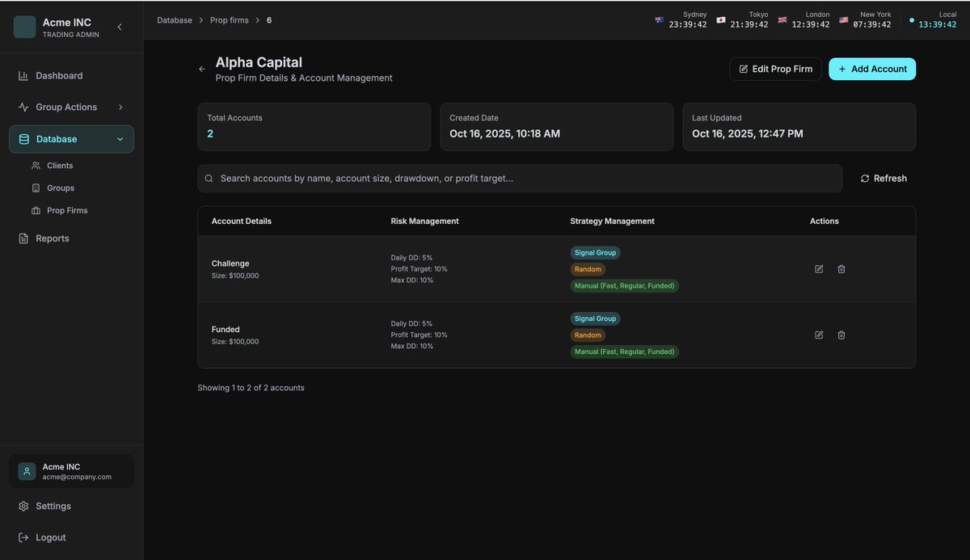Refresh the accounts list

[x=884, y=179]
